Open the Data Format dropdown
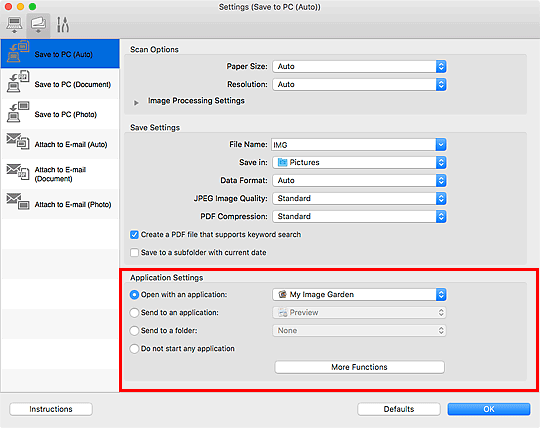 coord(359,180)
